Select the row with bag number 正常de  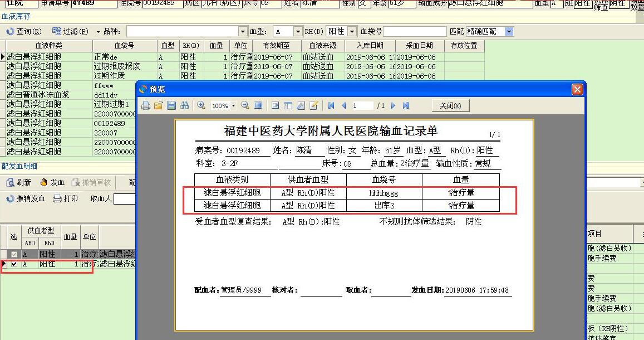(x=245, y=57)
